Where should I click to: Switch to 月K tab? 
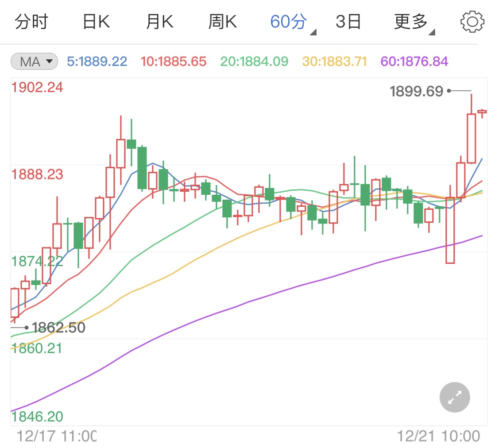pos(160,22)
